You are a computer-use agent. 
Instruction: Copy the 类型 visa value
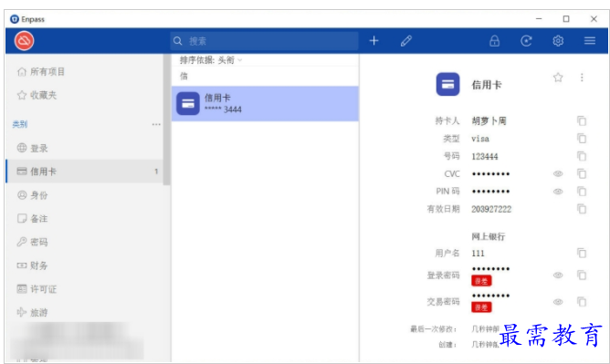(x=582, y=139)
